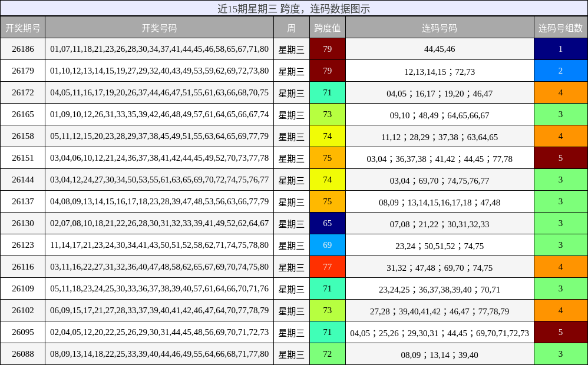Click consecutive numbers 12,13,14,15;72,73
588x365 pixels.
pos(440,71)
